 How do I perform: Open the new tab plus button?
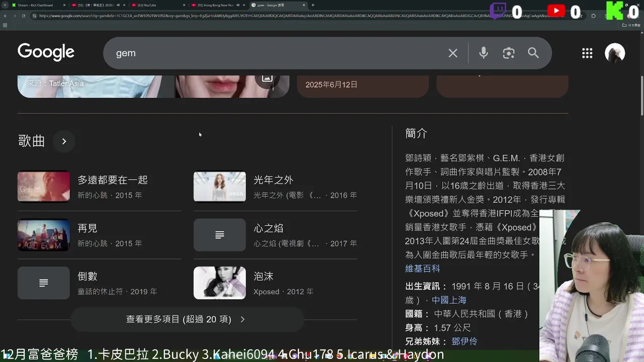click(x=313, y=5)
